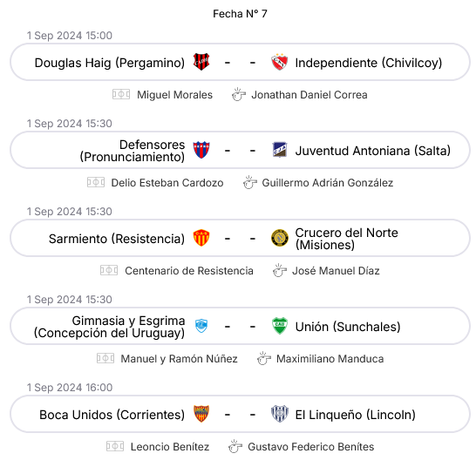Image resolution: width=476 pixels, height=467 pixels.
Task: Open the Juventud Antoniana (Salta) team name
Action: (x=373, y=151)
